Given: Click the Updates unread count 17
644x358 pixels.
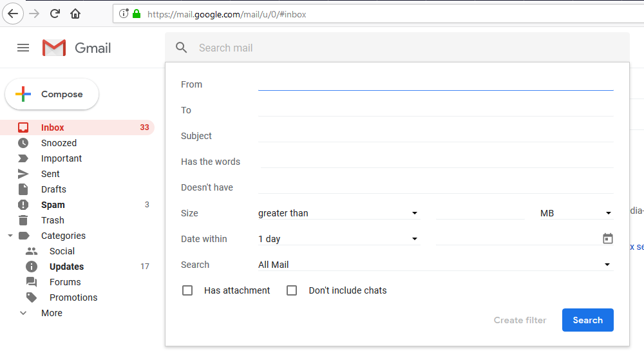Looking at the screenshot, I should (x=144, y=267).
